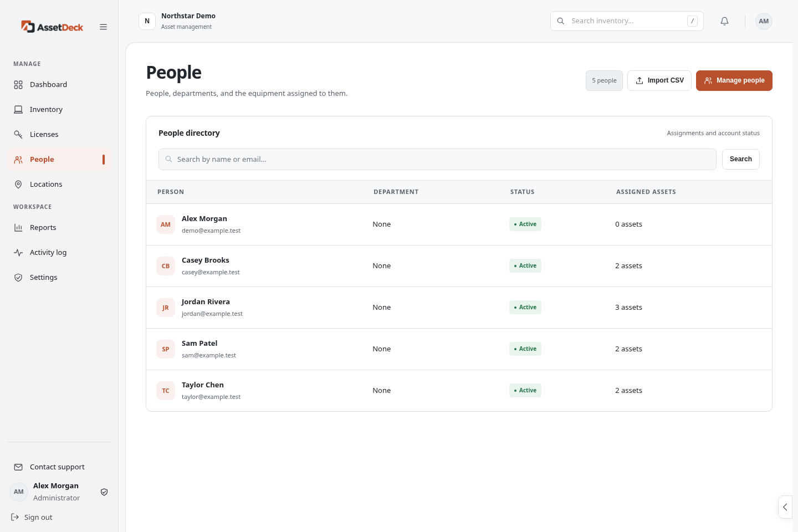
Task: Select People in sidebar
Action: [x=59, y=159]
